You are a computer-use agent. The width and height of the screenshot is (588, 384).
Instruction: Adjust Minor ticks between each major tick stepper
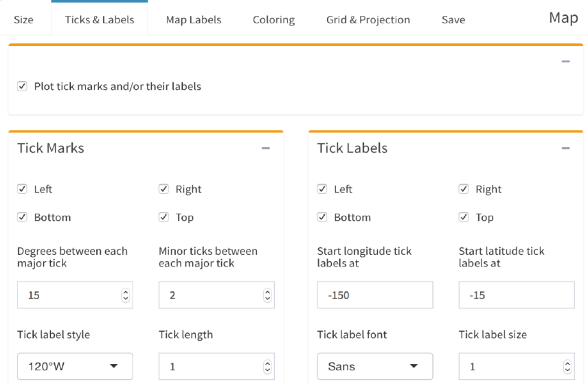click(267, 295)
